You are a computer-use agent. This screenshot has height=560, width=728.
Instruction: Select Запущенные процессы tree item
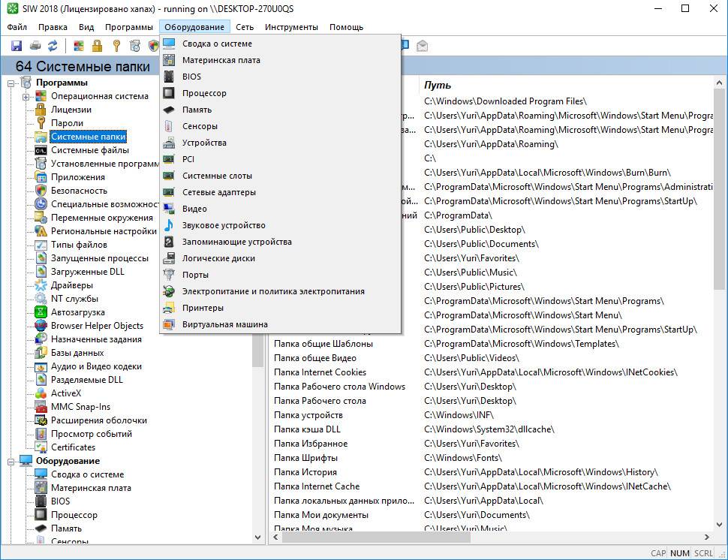99,258
